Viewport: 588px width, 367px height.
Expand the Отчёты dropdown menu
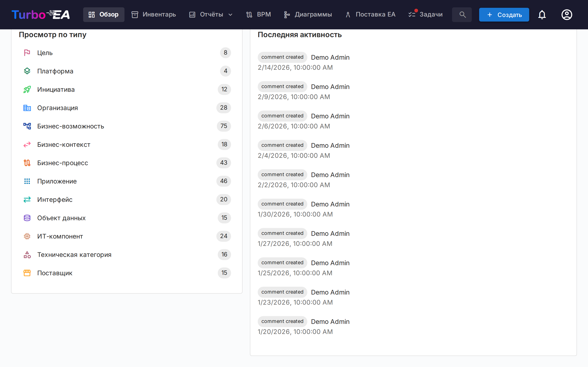coord(211,14)
